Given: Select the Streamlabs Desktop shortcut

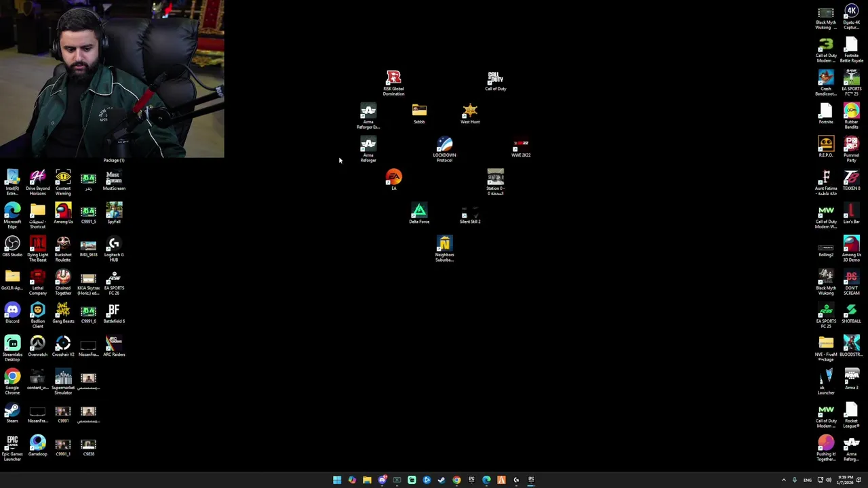Looking at the screenshot, I should pyautogui.click(x=12, y=348).
